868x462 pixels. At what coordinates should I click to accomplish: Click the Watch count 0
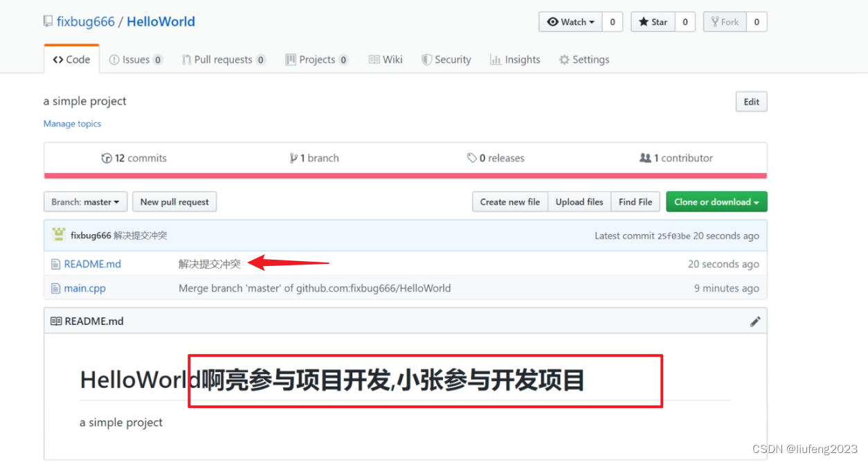pyautogui.click(x=612, y=22)
